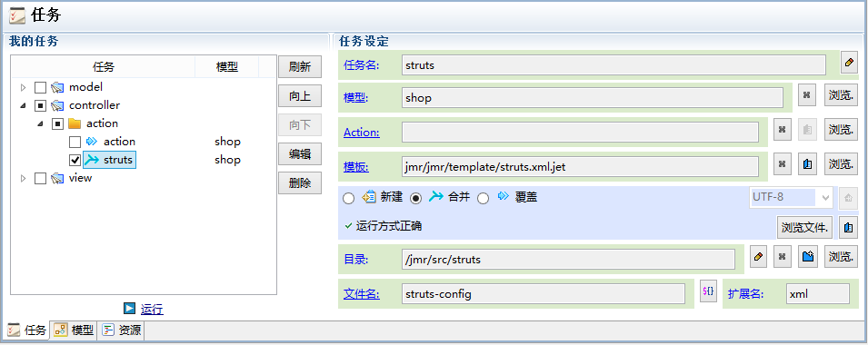Tick the model checkbox

[x=40, y=87]
